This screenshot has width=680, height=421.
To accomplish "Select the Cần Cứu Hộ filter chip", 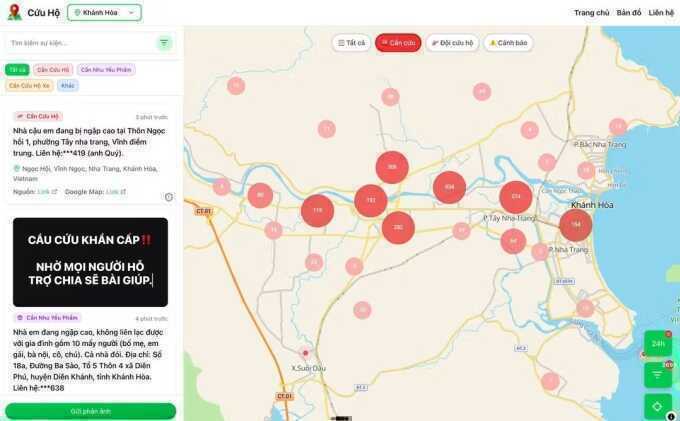I will pyautogui.click(x=53, y=69).
